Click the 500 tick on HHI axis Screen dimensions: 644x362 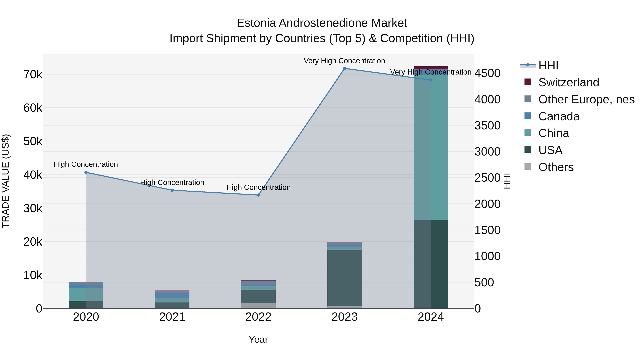(x=484, y=283)
